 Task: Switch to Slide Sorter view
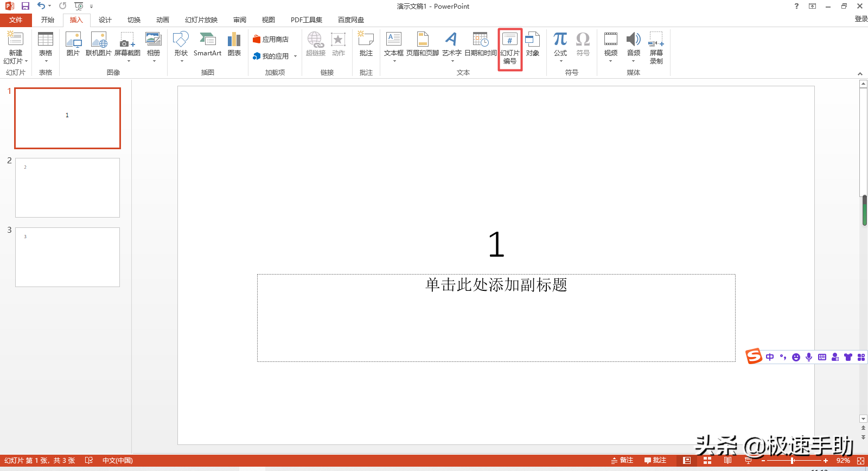(x=707, y=460)
